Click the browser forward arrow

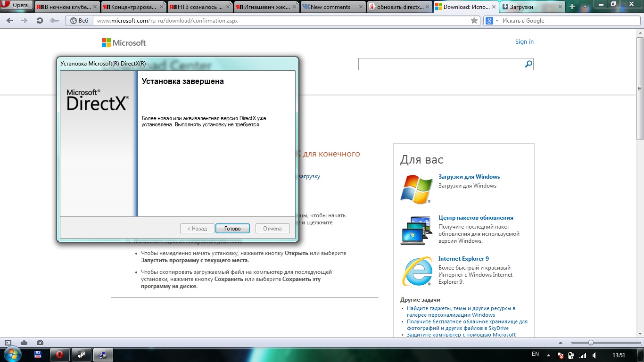tap(25, 21)
